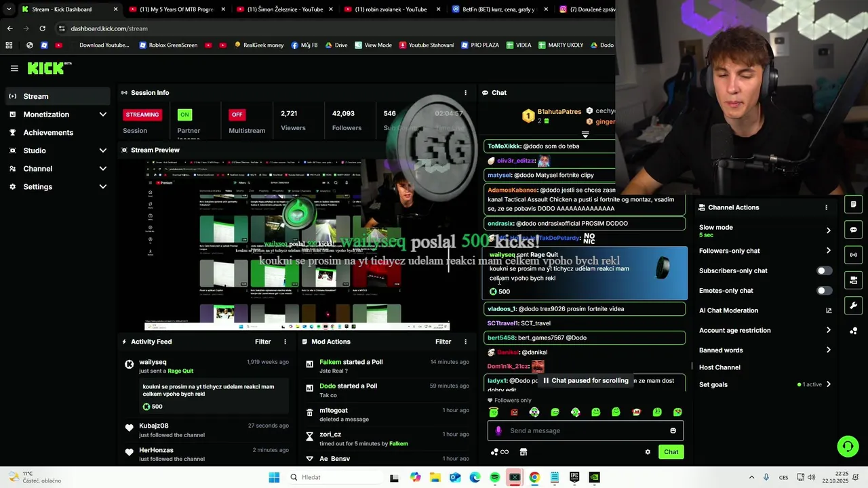
Task: Select Stream in the sidebar
Action: point(57,96)
